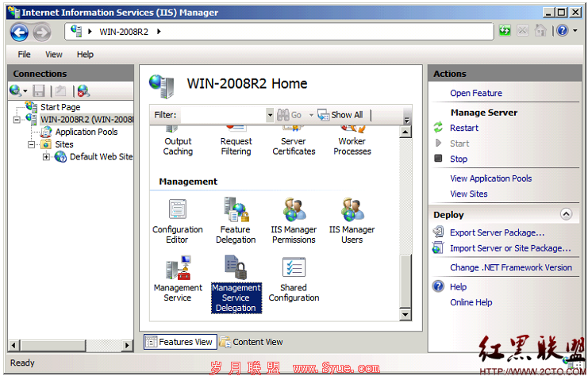Screen dimensions: 588x376
Task: Click the Save connections floppy icon
Action: [39, 90]
